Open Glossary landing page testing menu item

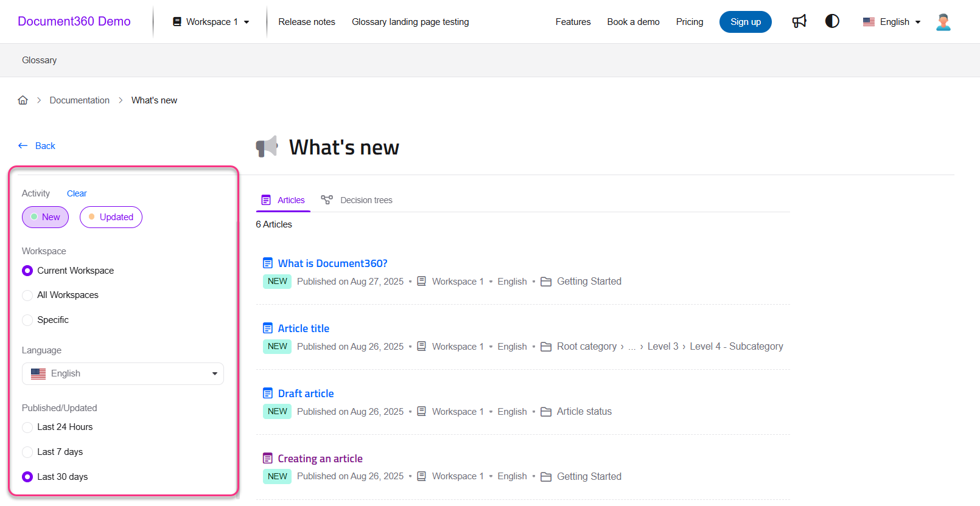(x=410, y=22)
